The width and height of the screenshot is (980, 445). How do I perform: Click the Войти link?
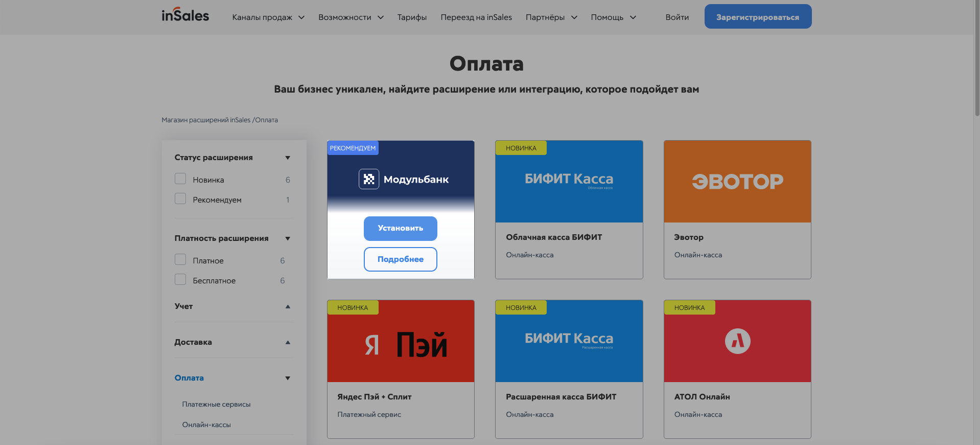(x=677, y=17)
